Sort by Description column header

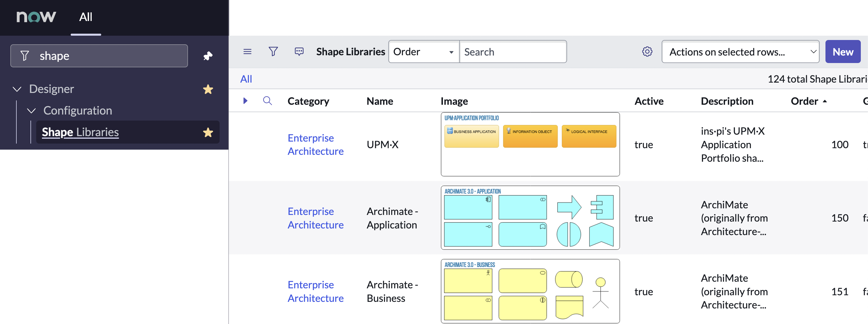[x=727, y=101]
